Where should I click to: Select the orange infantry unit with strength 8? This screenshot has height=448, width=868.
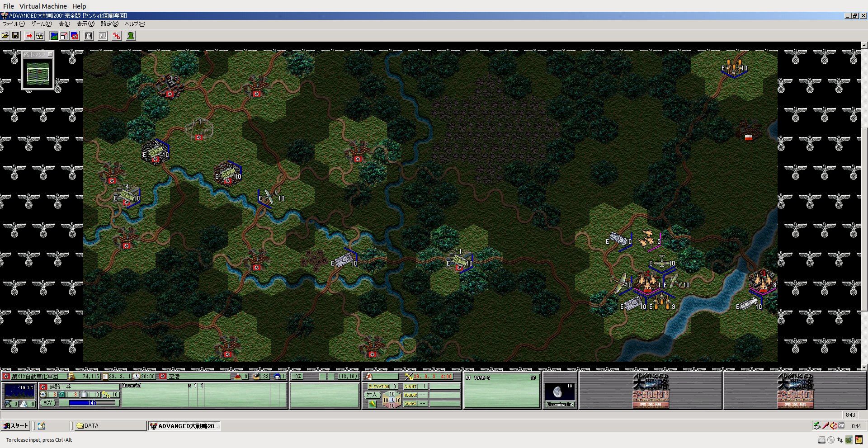tap(763, 283)
